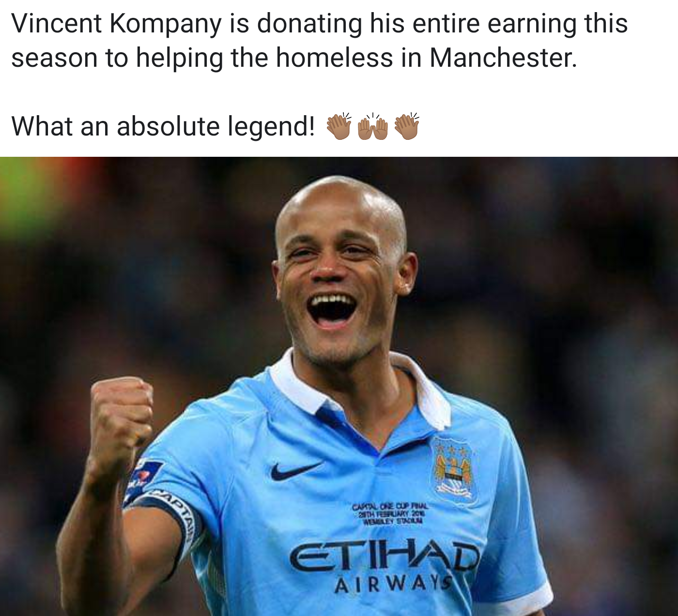
Task: Click the club crest badge on the jersey
Action: (454, 469)
